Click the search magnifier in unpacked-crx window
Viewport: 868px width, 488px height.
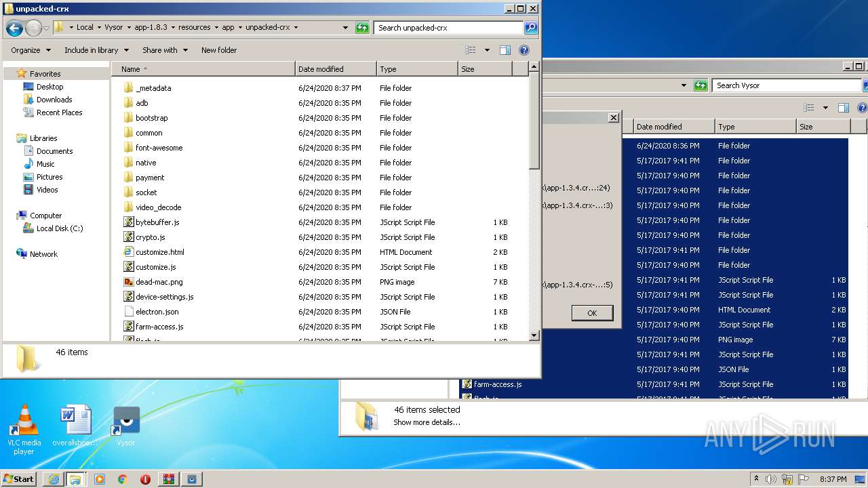pos(531,28)
